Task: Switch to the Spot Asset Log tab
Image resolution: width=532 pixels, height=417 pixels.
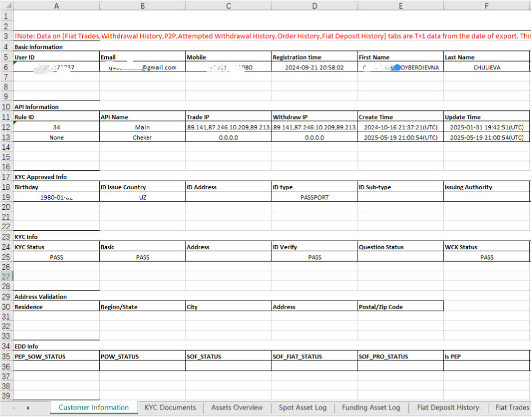Action: (x=302, y=407)
